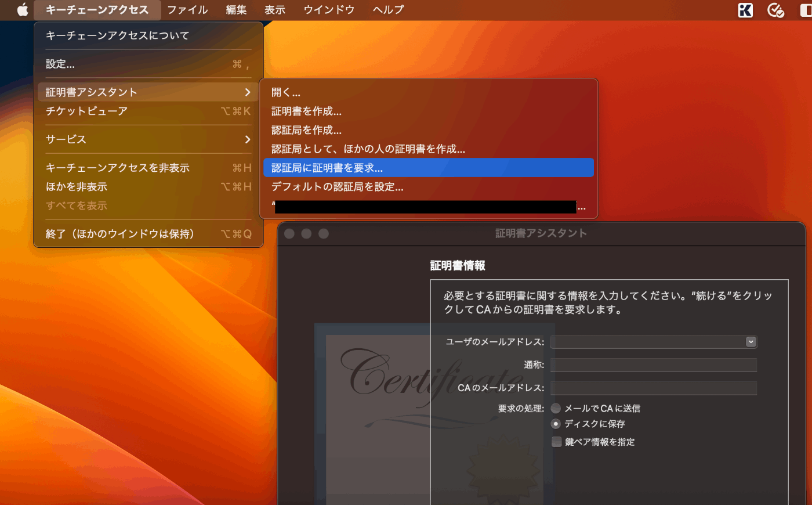Click the checkmark status icon in menu bar
812x505 pixels.
(775, 10)
